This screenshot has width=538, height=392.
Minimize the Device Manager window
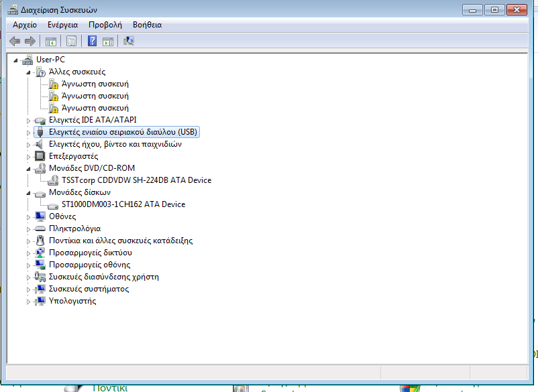pos(472,10)
